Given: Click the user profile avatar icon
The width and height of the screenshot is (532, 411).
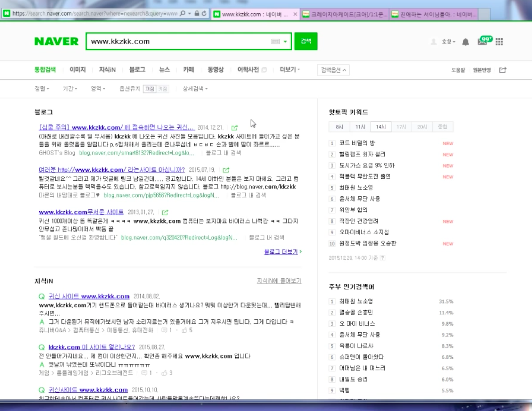Looking at the screenshot, I should click(433, 42).
